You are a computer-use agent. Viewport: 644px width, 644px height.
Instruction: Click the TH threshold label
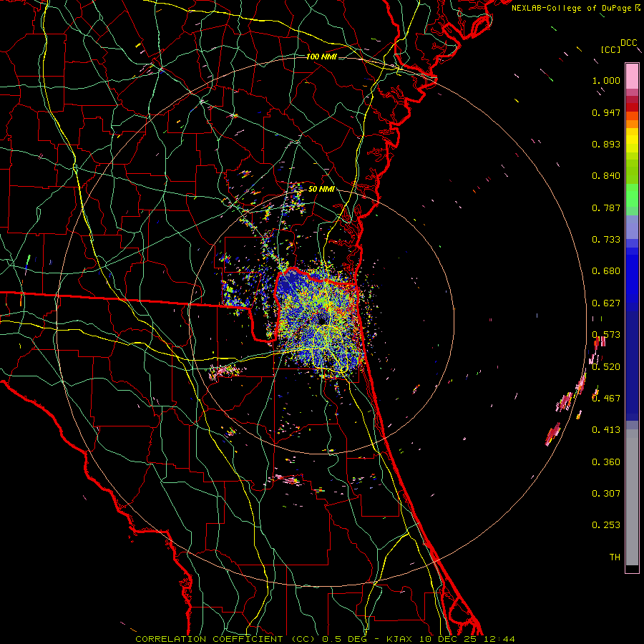615,557
